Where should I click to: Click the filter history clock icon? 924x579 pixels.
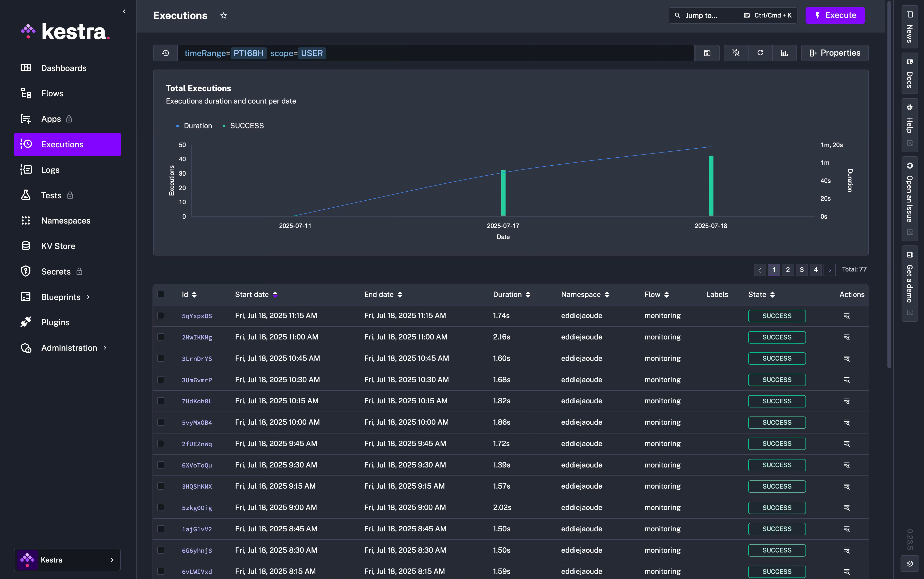165,53
